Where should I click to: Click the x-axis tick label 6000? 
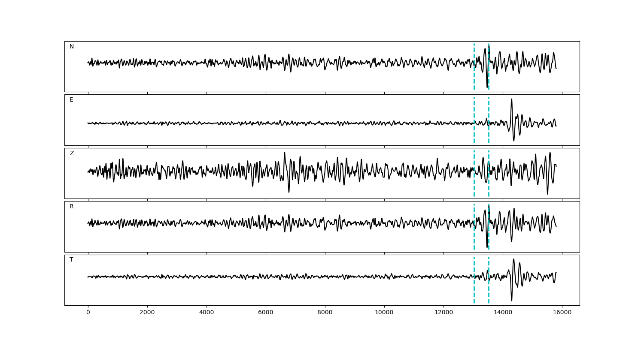(266, 313)
